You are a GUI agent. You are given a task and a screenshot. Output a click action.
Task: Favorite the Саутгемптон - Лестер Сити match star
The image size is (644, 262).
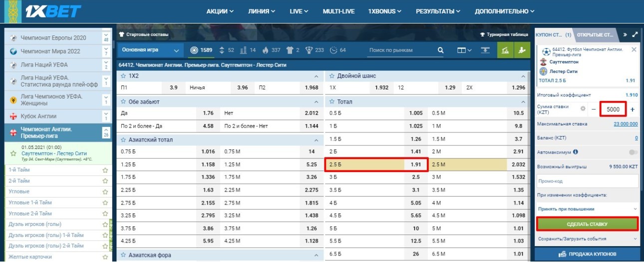pyautogui.click(x=13, y=153)
